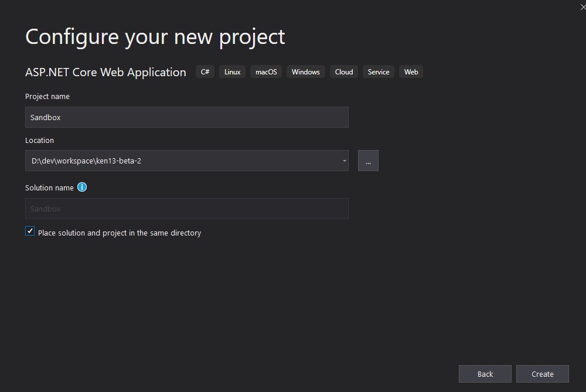Screen dimensions: 586x392
Task: Close the Configure project dialog
Action: click(582, 7)
